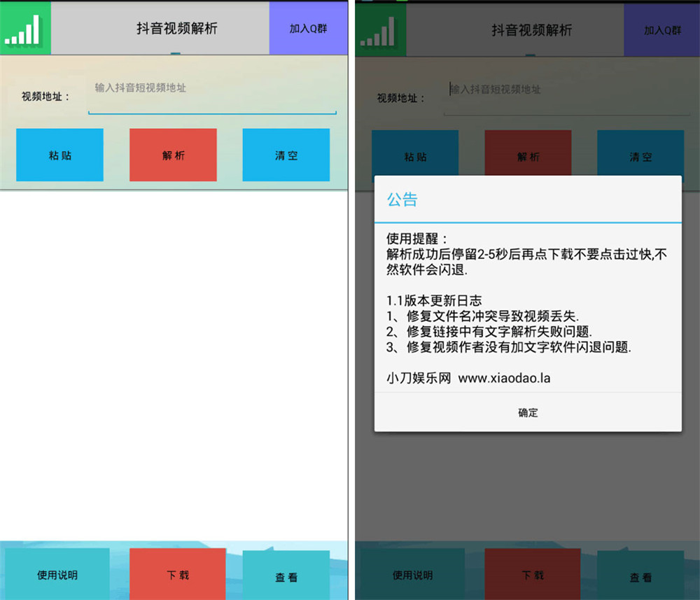This screenshot has height=600, width=700.
Task: Click the 视频地址: label in left screen
Action: click(x=46, y=96)
